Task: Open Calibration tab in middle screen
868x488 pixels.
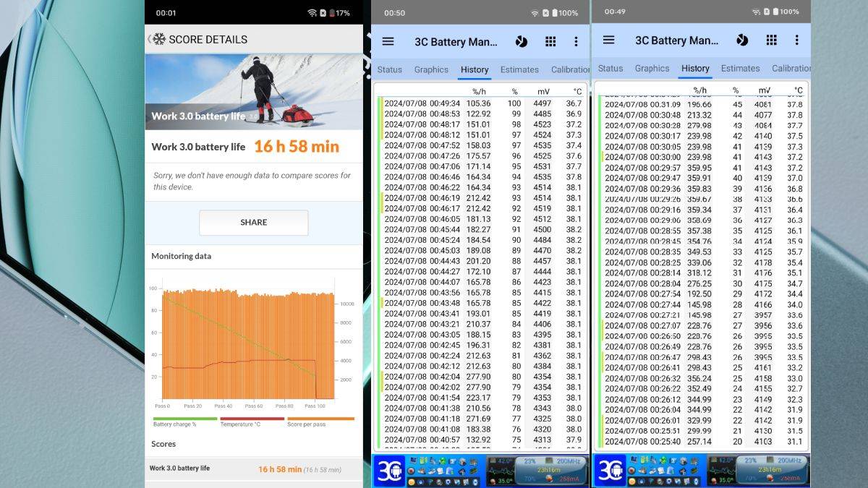Action: 569,69
